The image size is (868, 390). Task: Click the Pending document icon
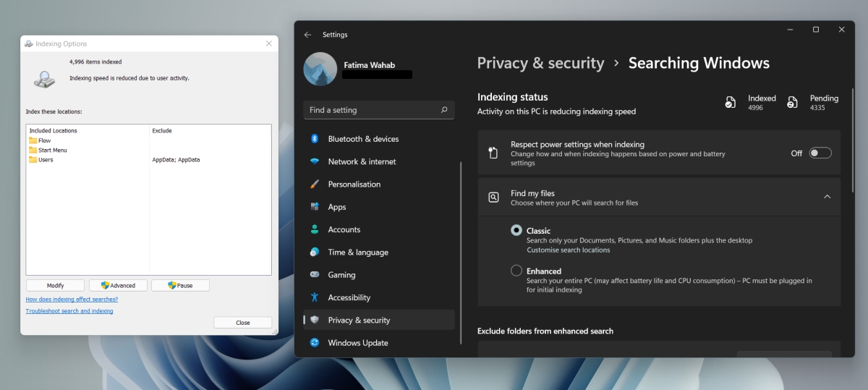(x=792, y=102)
